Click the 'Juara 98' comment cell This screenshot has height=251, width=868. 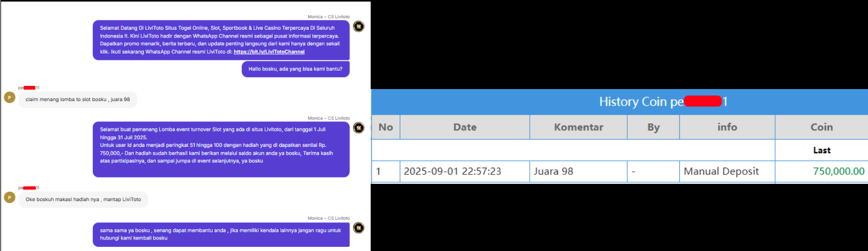coord(579,171)
